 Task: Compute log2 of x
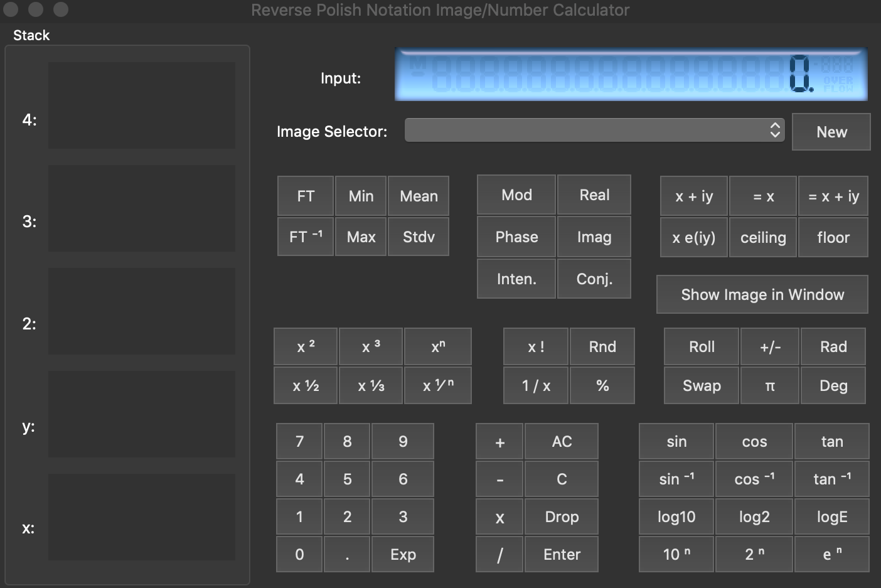[754, 516]
